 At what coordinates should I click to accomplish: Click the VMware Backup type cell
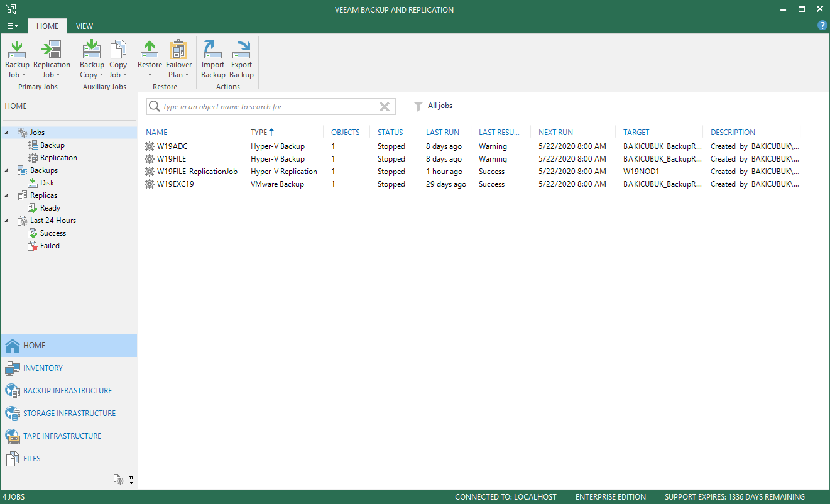pos(277,184)
